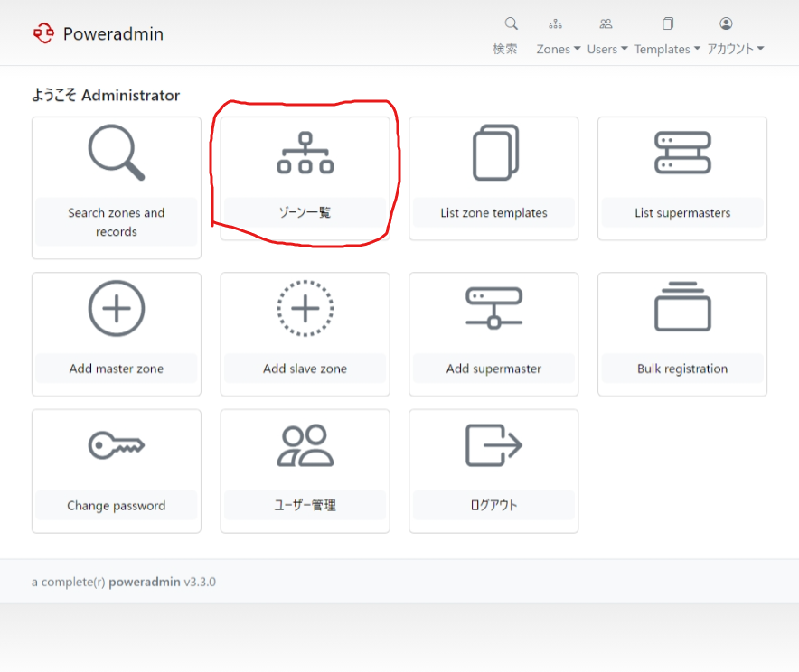Click the dotted plus circle slave icon
Screen dimensions: 799x672
pos(305,309)
